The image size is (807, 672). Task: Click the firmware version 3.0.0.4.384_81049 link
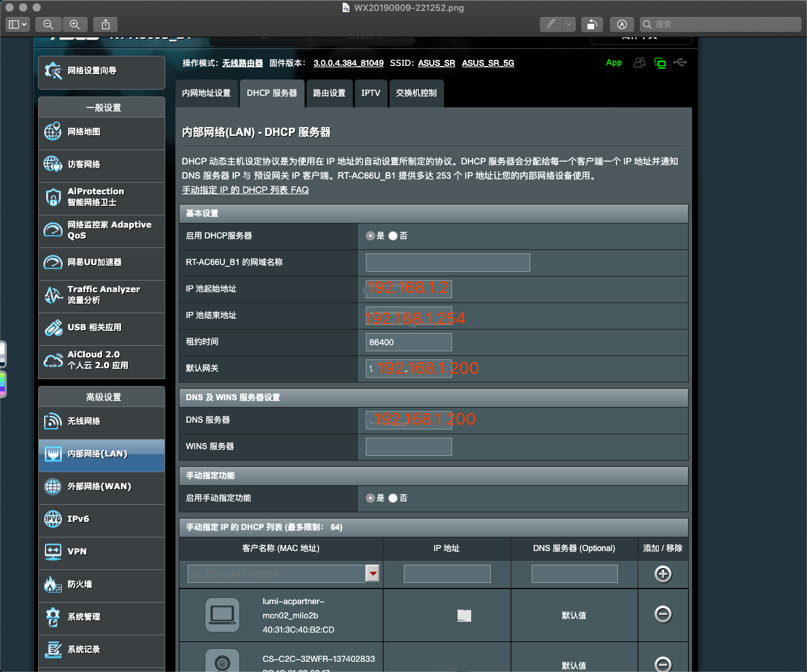[x=348, y=63]
